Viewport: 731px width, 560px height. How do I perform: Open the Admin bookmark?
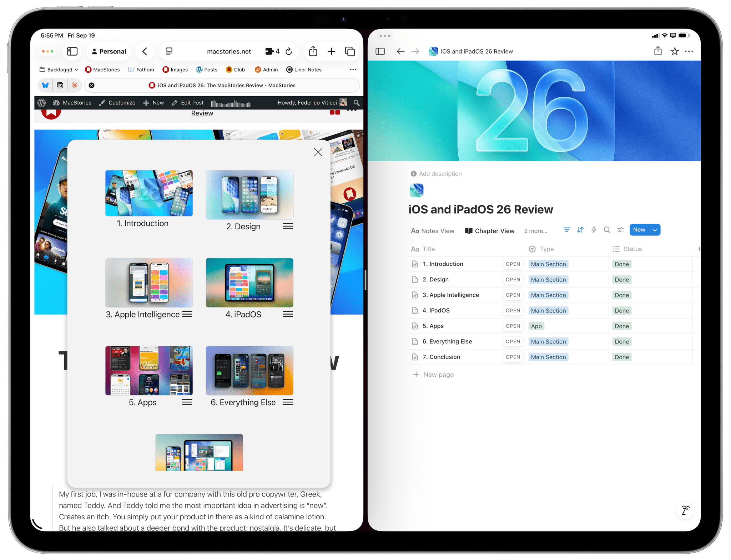(266, 70)
